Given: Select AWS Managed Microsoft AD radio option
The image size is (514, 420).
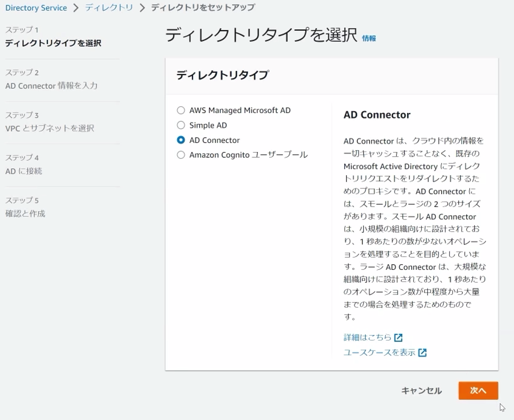Looking at the screenshot, I should click(181, 110).
